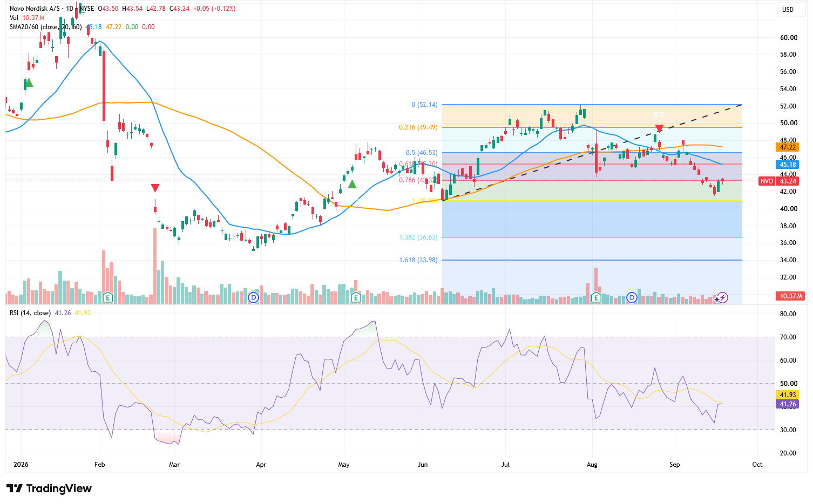Click the 58.00 price axis label

(789, 55)
